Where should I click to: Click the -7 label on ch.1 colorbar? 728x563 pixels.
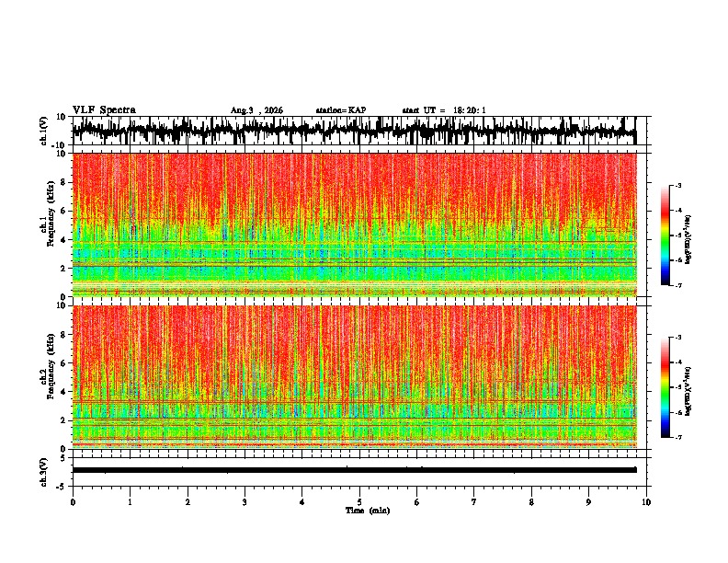(x=677, y=285)
